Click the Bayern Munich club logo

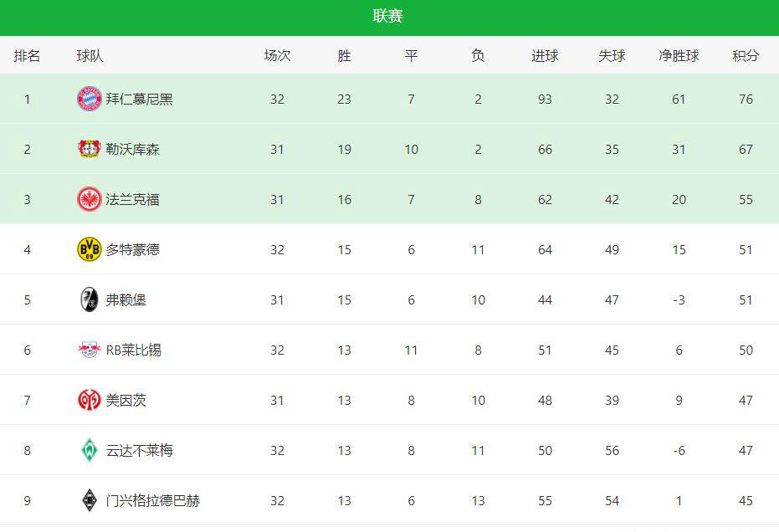pyautogui.click(x=89, y=99)
